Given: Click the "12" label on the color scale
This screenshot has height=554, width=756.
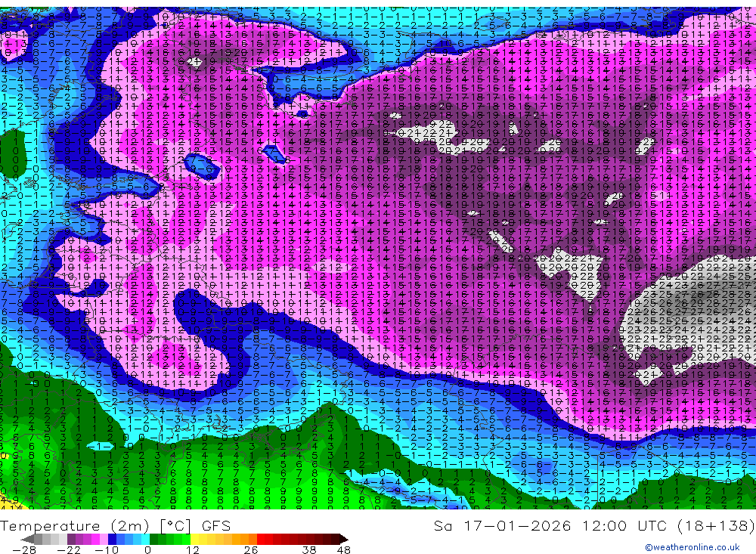Looking at the screenshot, I should [x=193, y=550].
